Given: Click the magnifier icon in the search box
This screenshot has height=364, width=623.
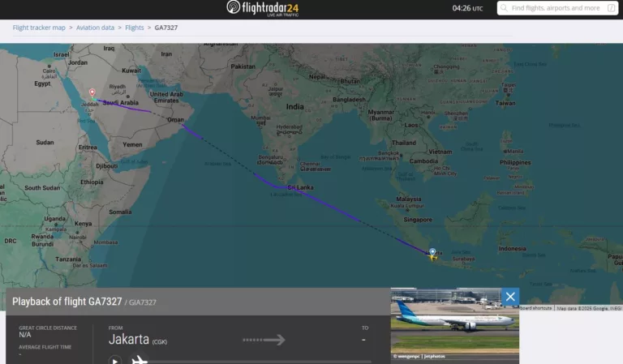Looking at the screenshot, I should coord(504,8).
